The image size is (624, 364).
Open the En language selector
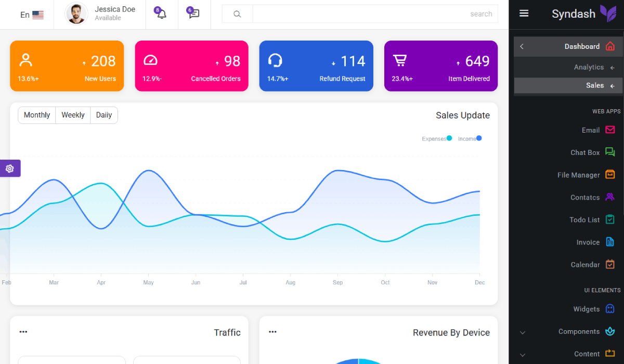(x=32, y=15)
